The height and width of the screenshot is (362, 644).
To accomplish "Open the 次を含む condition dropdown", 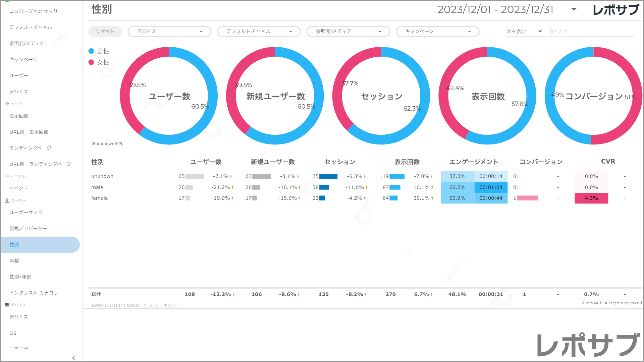I will point(524,32).
